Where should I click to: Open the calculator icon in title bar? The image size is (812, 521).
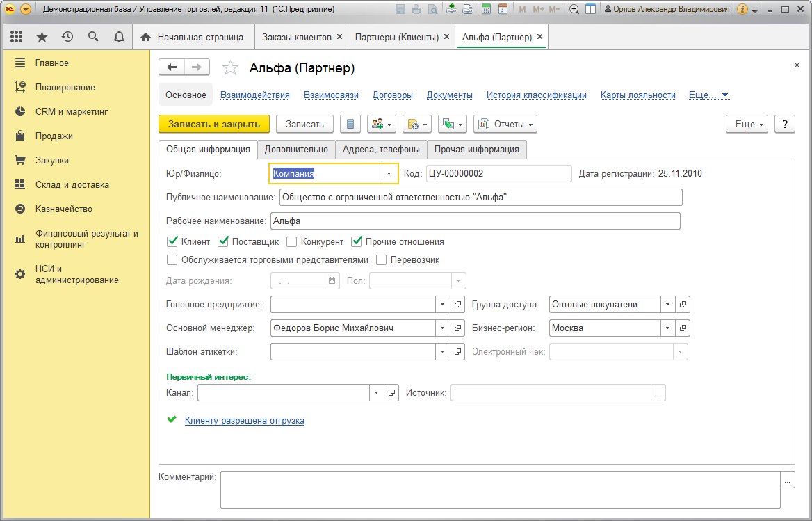click(486, 9)
